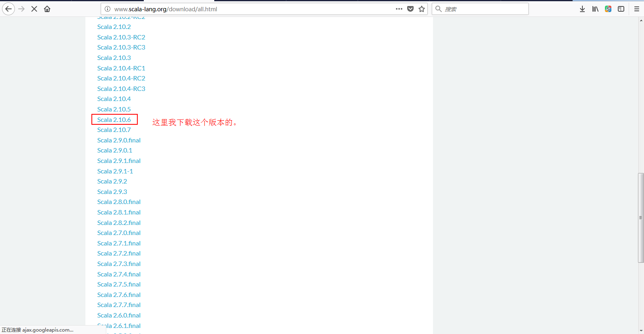Open the Scala 2.10.3 release link
644x334 pixels.
click(114, 58)
